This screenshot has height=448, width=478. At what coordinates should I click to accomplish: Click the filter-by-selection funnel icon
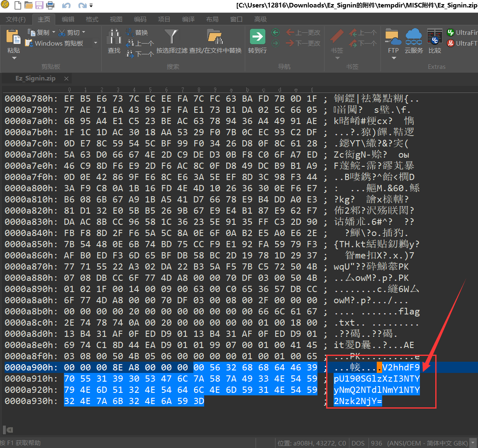[x=171, y=37]
